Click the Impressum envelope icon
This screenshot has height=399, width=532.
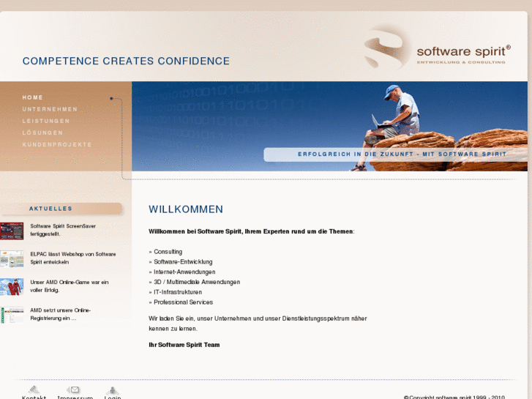pyautogui.click(x=73, y=389)
